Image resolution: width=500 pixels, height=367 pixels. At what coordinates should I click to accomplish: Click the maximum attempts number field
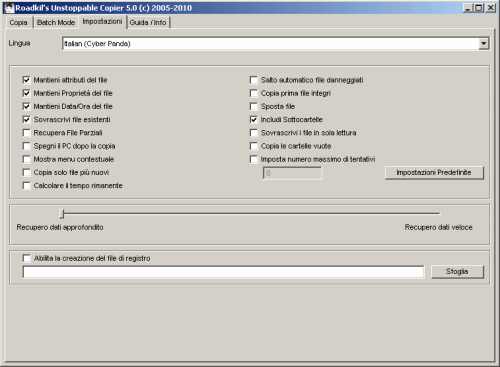click(x=292, y=173)
